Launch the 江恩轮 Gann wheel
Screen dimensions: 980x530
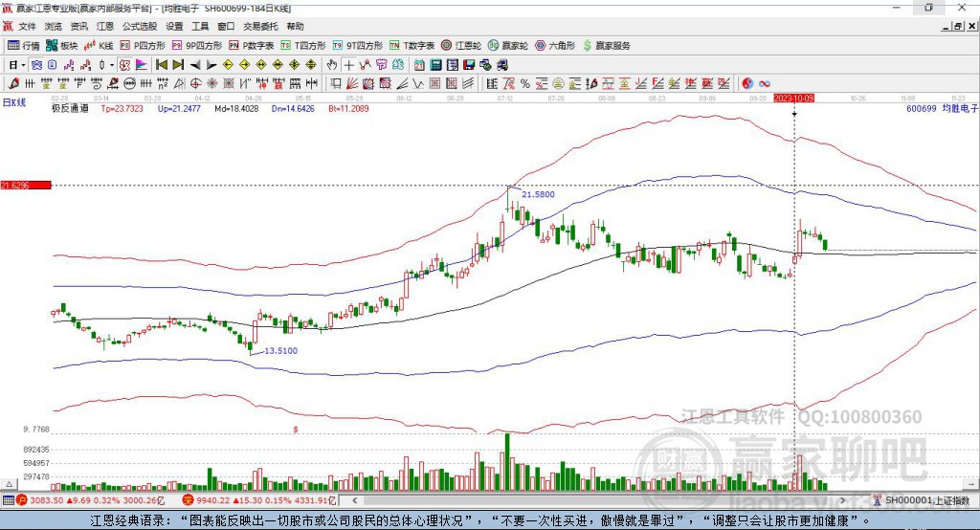[x=461, y=46]
